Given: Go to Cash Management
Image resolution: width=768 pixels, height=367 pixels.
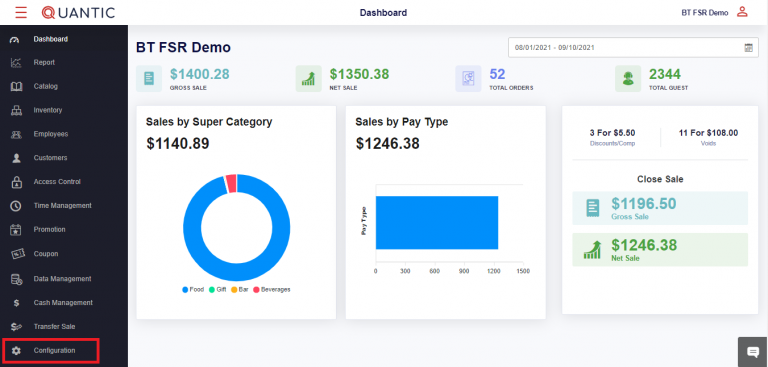Looking at the screenshot, I should click(x=64, y=303).
